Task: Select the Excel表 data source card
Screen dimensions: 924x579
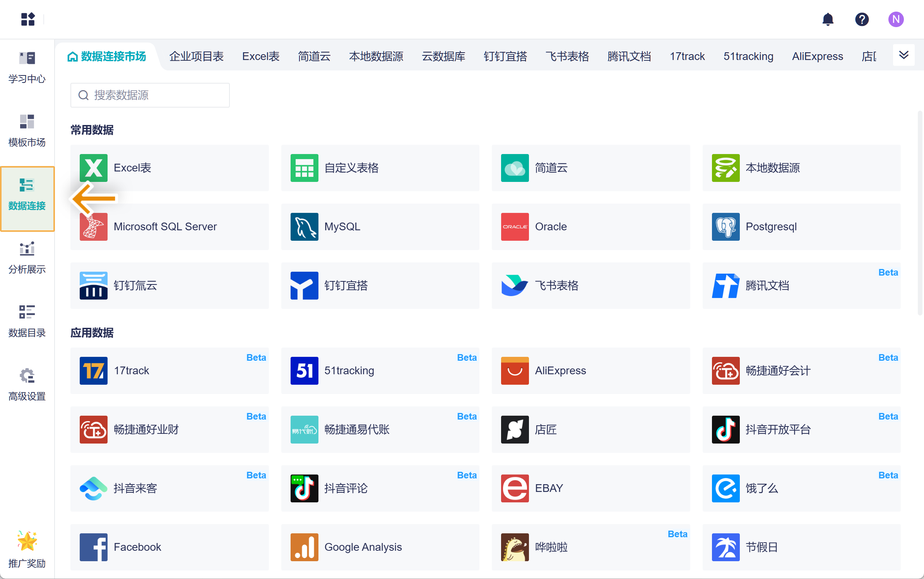Action: (x=169, y=168)
